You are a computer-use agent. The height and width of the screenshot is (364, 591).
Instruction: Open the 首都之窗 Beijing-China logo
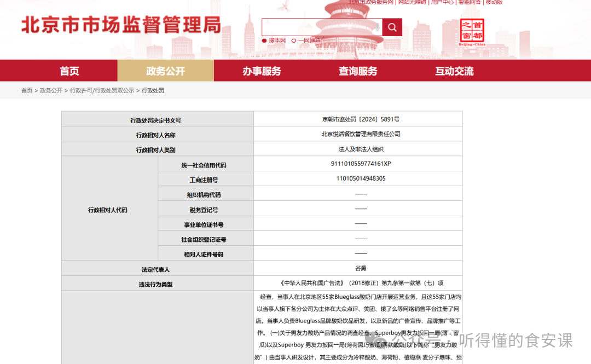(x=472, y=32)
